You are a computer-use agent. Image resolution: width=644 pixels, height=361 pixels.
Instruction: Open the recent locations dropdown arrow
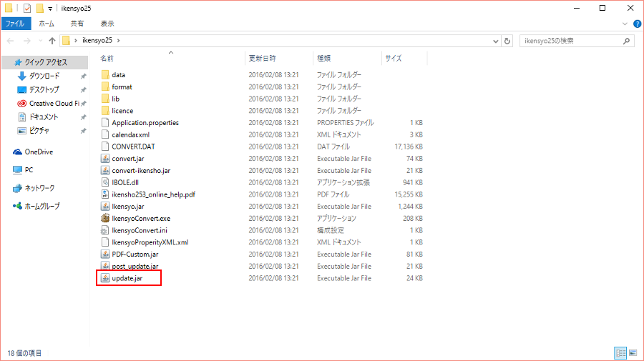coord(40,41)
